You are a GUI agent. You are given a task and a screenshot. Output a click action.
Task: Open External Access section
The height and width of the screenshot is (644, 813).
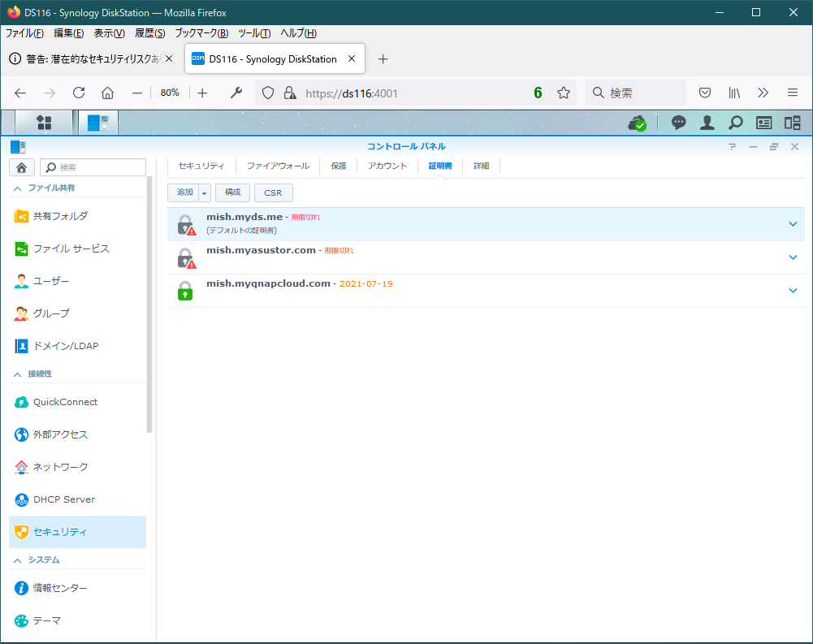(x=77, y=434)
